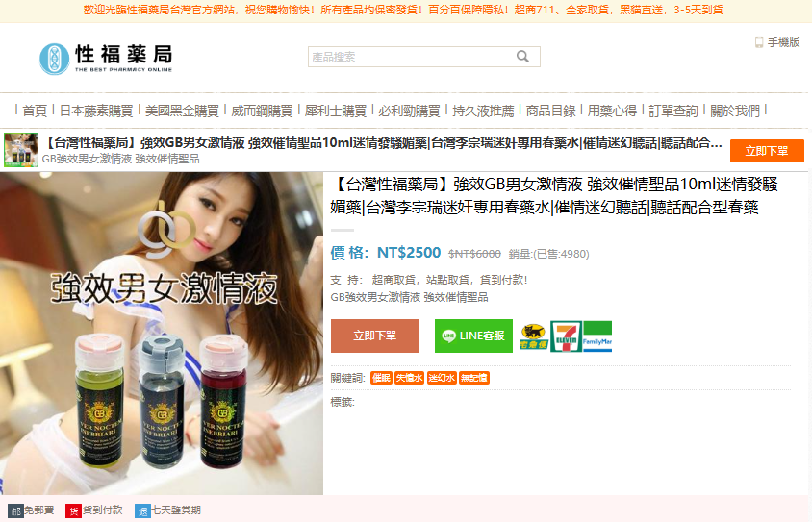Open the 首頁 home menu item
The image size is (812, 522).
(x=35, y=111)
